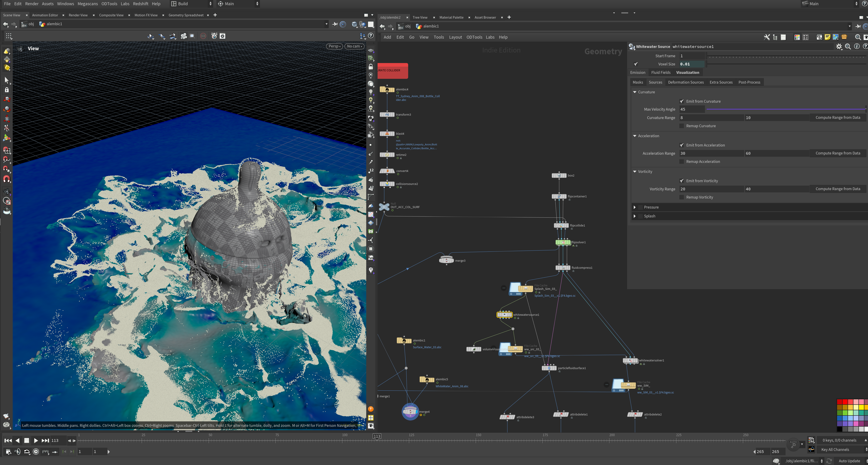
Task: Open the Main take dropdown in menu bar
Action: (238, 4)
